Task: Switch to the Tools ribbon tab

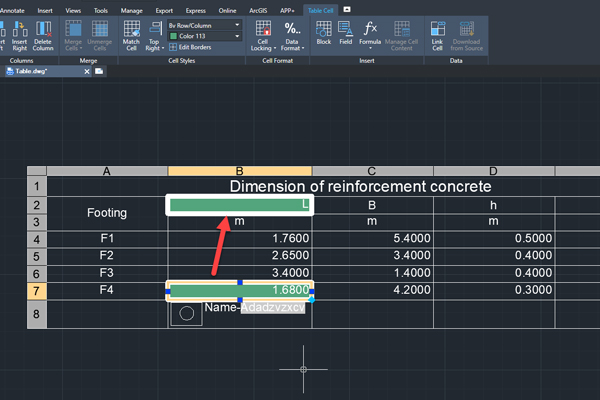Action: click(101, 10)
